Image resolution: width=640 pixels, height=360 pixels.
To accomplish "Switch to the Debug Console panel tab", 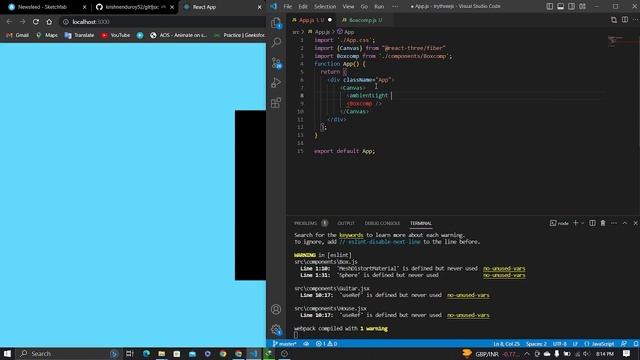I will 382,223.
